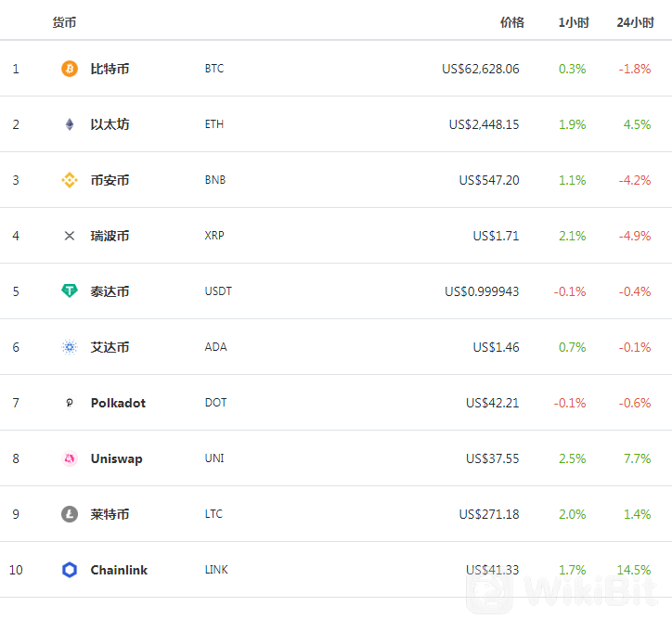672x632 pixels.
Task: Select the price US$42.21
Action: pos(493,403)
